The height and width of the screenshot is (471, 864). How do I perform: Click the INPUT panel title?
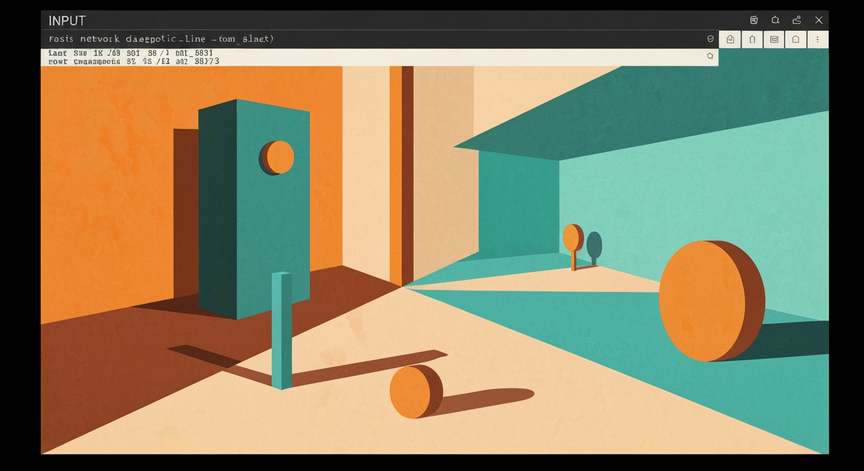pyautogui.click(x=67, y=21)
